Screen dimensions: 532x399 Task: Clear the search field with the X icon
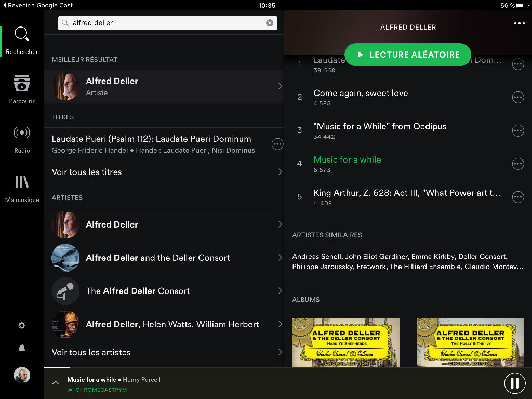270,23
